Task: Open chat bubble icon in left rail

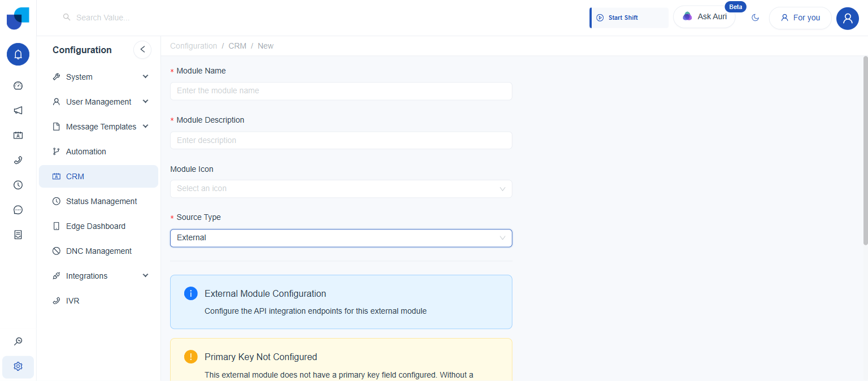Action: [18, 210]
